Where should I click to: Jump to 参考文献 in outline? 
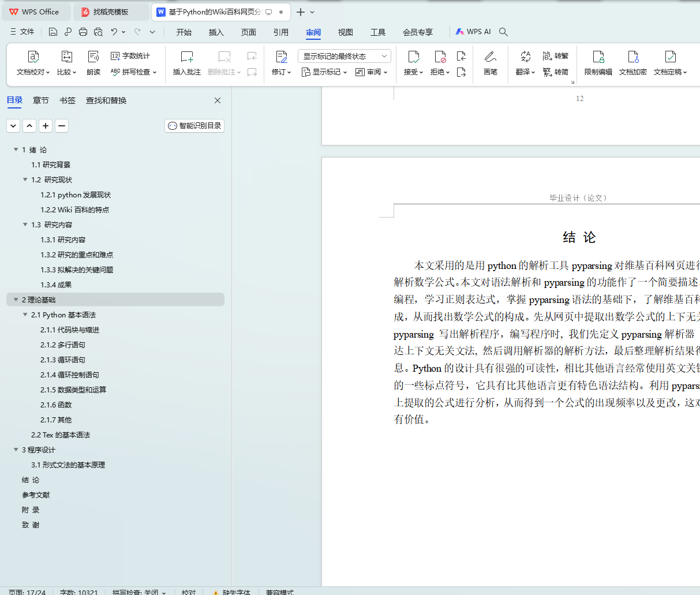(36, 495)
